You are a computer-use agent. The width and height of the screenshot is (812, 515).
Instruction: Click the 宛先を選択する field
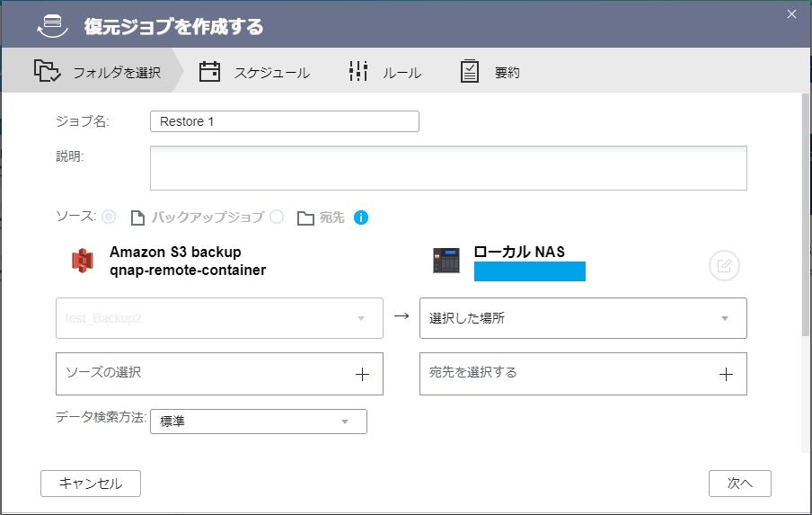583,374
